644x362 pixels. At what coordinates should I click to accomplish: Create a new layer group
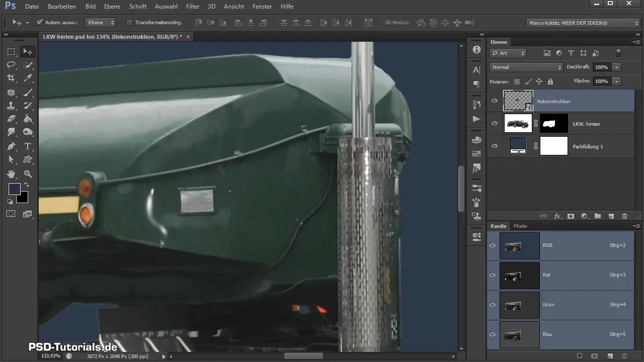coord(598,216)
